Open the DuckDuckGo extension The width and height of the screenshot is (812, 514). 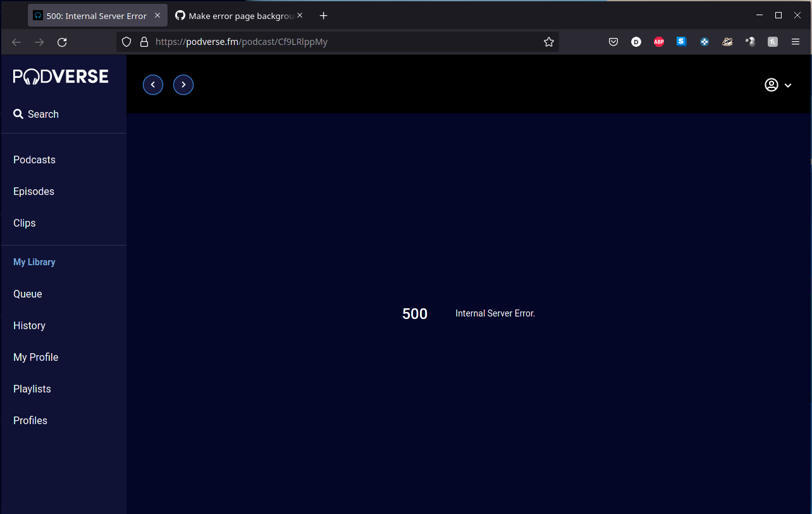click(636, 42)
